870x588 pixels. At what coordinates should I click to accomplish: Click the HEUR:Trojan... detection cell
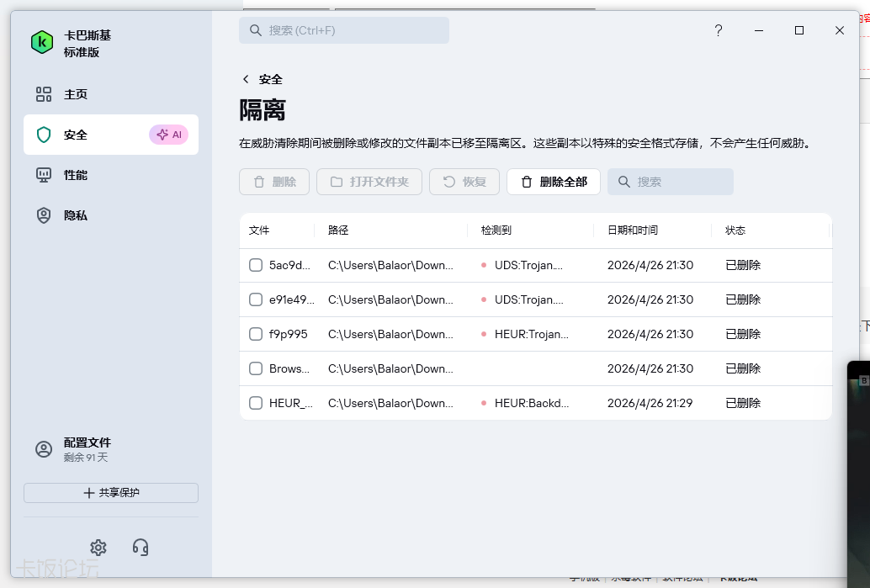click(x=532, y=334)
